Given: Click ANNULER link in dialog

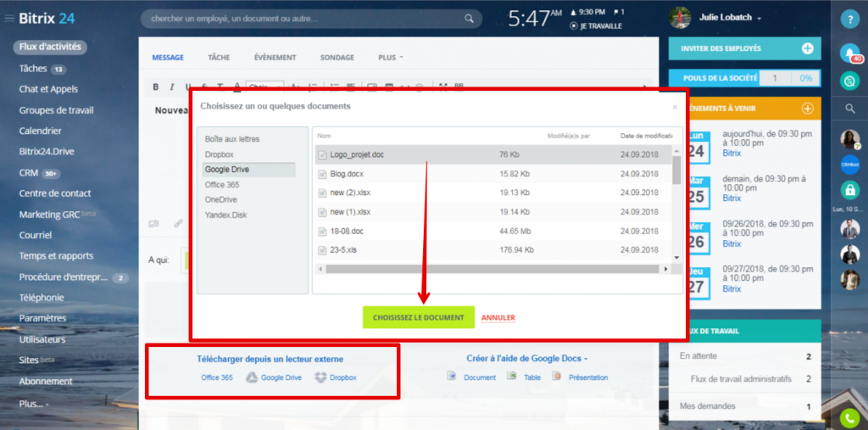Looking at the screenshot, I should (x=498, y=317).
